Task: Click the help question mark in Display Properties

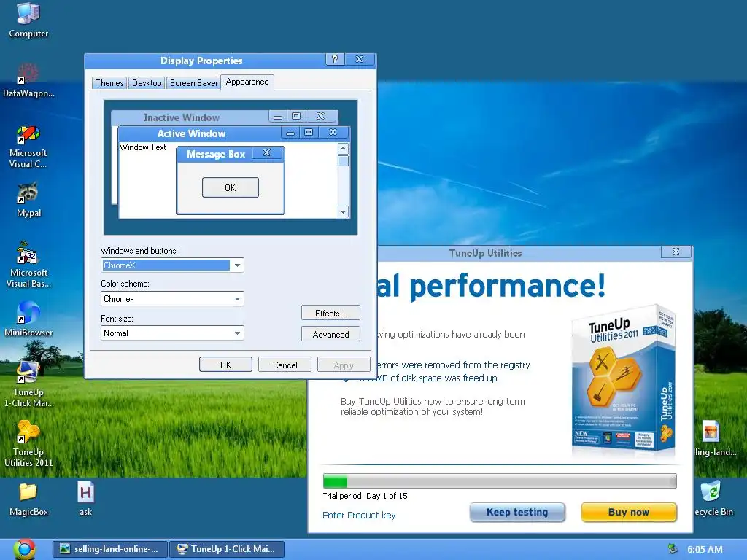Action: [x=335, y=60]
